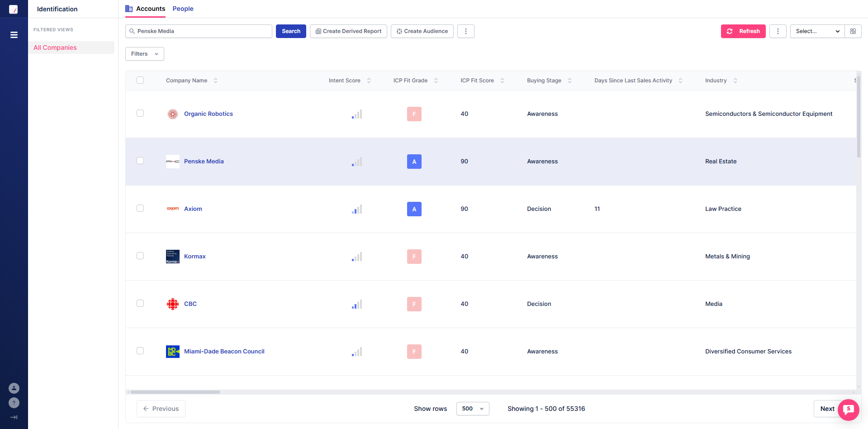Click the ICP grade A badge for Penske Media
This screenshot has width=868, height=429.
(x=414, y=162)
